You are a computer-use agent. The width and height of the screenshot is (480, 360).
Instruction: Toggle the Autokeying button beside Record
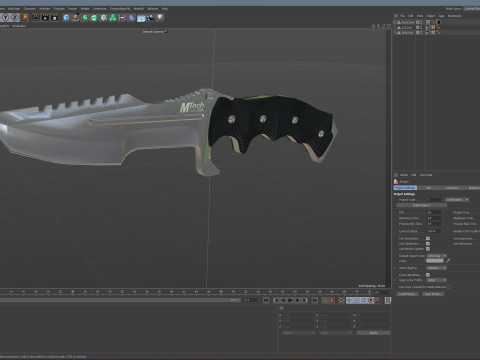coord(332,300)
